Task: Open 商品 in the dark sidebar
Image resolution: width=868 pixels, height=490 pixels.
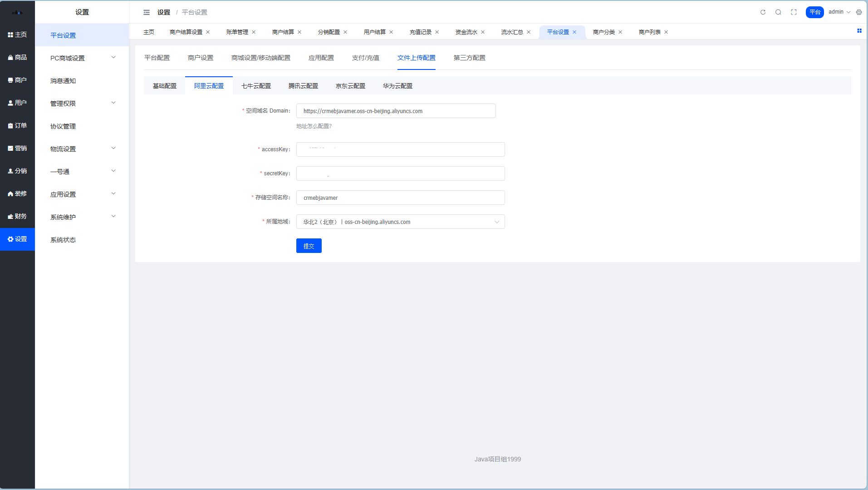Action: tap(17, 57)
